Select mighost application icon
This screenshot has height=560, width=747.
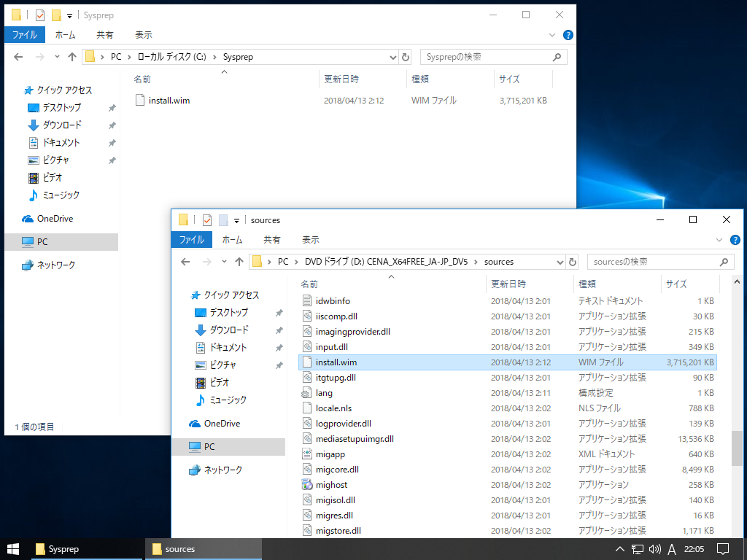[307, 485]
